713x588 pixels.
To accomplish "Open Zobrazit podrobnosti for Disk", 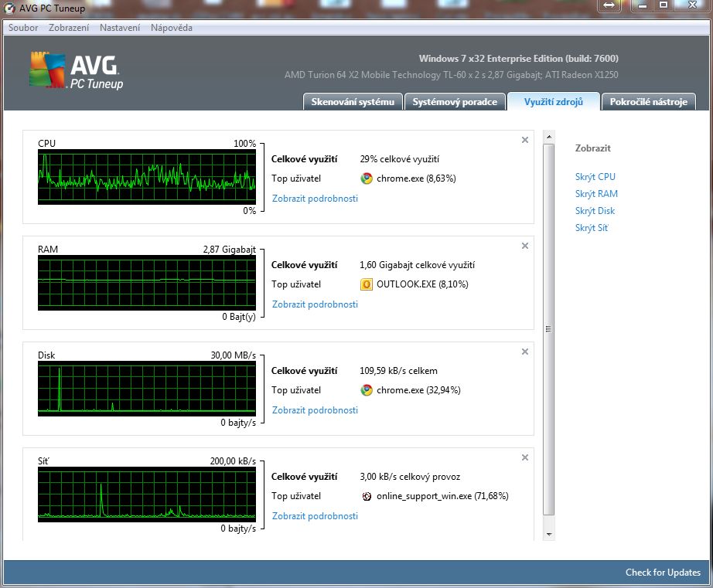I will 315,410.
